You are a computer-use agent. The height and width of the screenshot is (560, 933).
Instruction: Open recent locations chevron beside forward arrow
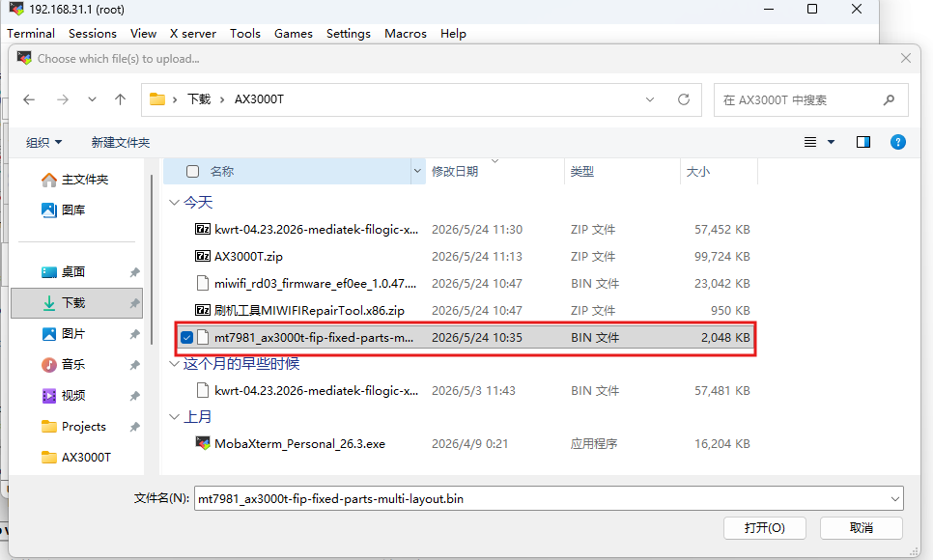92,100
